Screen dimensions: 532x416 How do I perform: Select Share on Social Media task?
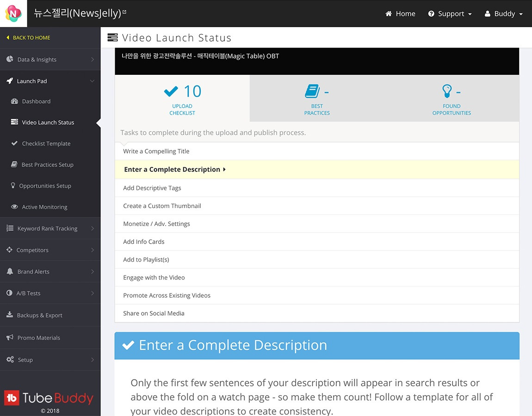pos(317,313)
